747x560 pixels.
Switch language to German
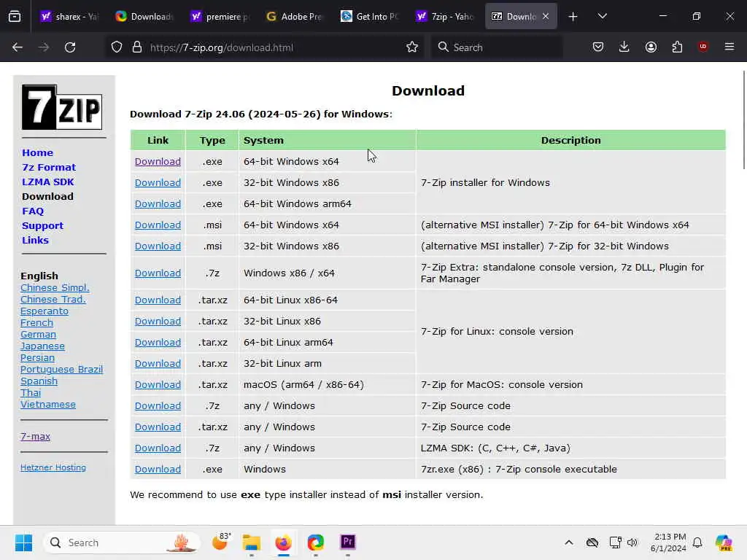click(38, 334)
